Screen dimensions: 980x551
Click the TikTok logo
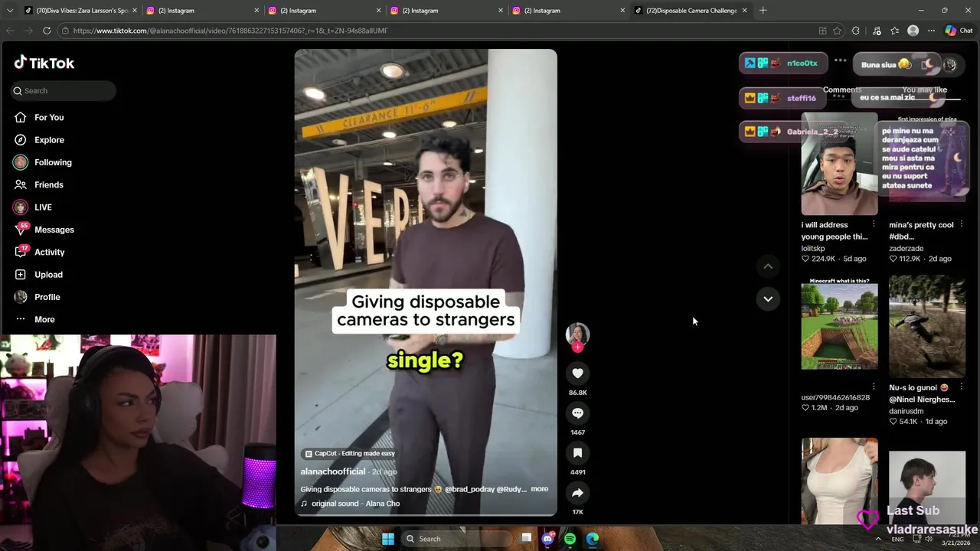[x=44, y=63]
